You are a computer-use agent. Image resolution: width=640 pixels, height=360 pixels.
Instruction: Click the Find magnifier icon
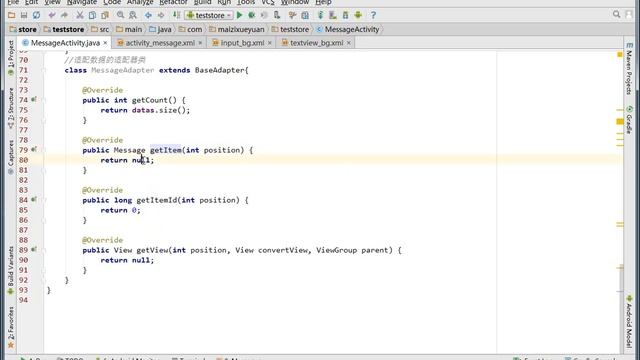120,16
